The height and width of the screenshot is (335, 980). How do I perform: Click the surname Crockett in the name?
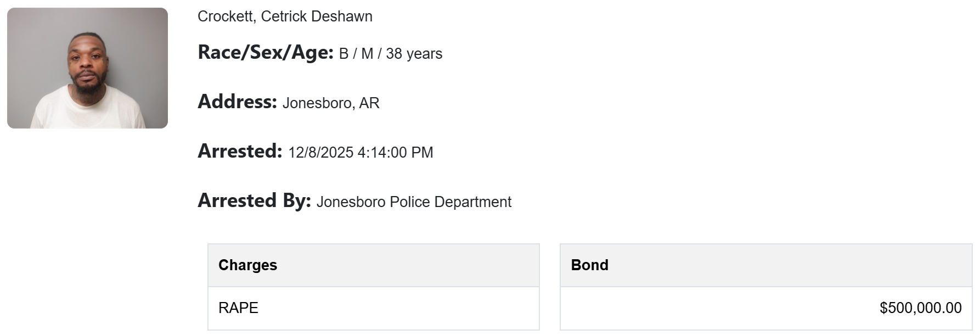click(226, 16)
